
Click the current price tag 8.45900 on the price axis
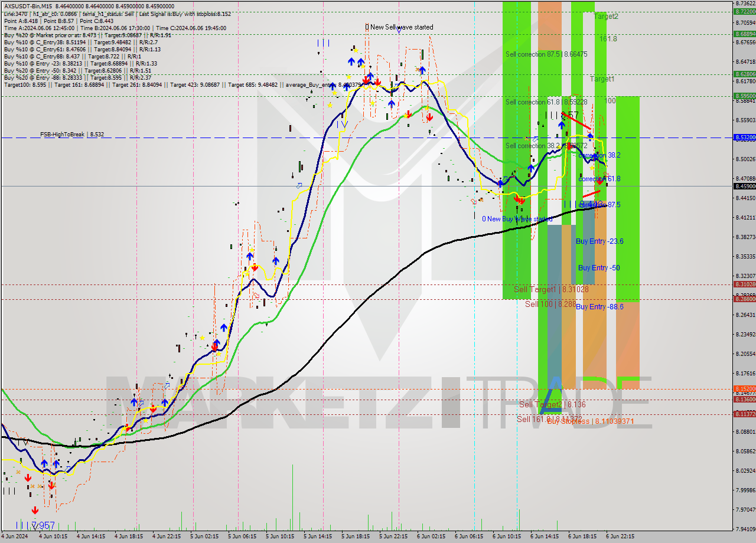click(744, 186)
